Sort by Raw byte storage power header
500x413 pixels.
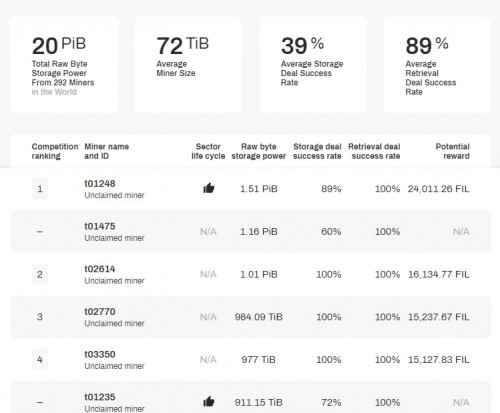tap(259, 151)
